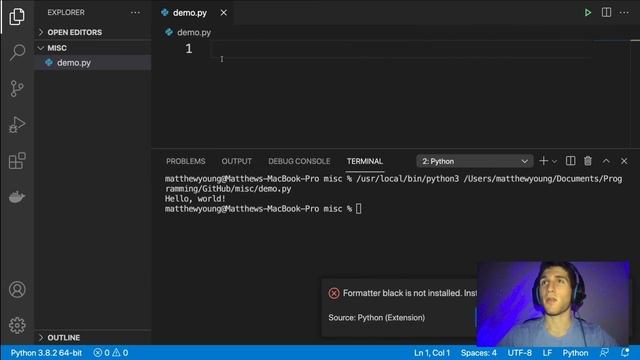Switch to the Debug Console tab
640x360 pixels.
point(299,161)
